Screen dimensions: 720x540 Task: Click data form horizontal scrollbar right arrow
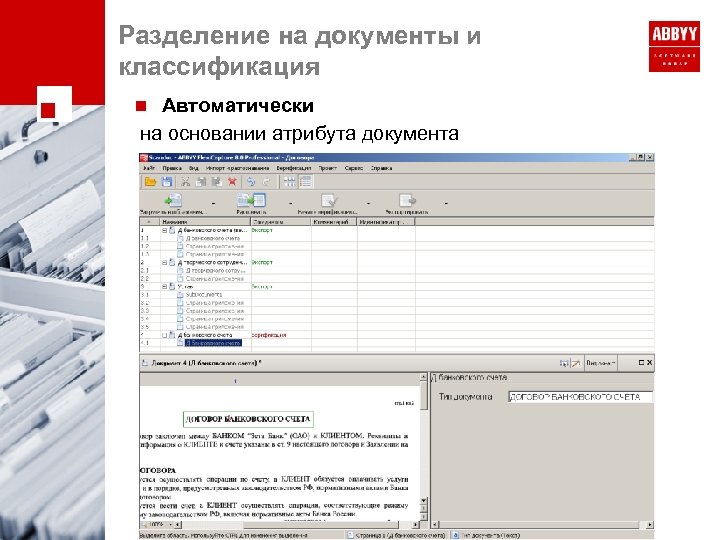click(x=650, y=524)
